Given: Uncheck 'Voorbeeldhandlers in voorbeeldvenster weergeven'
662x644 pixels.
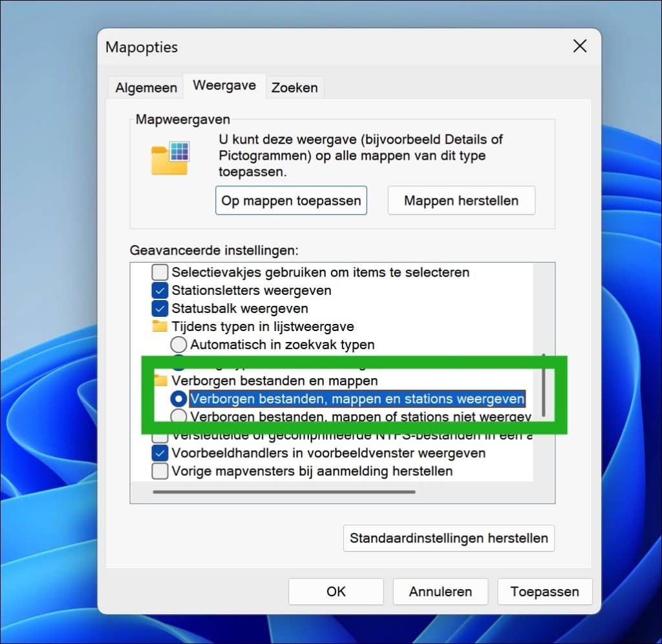Looking at the screenshot, I should tap(160, 453).
